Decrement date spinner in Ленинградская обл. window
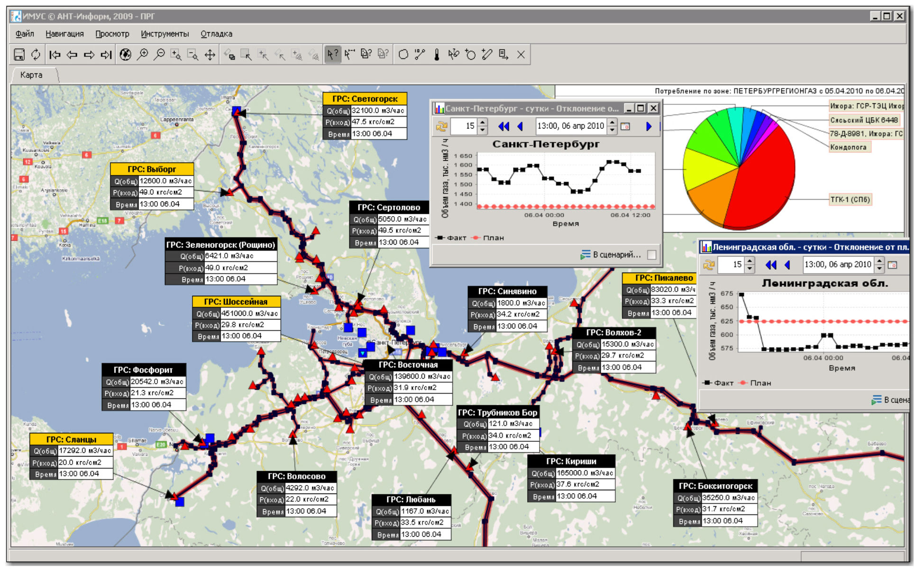Screen dimensions: 924x576 (879, 268)
